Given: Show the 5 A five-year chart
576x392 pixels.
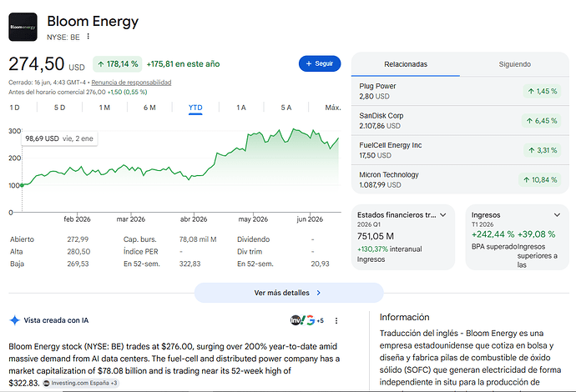Looking at the screenshot, I should [x=286, y=108].
